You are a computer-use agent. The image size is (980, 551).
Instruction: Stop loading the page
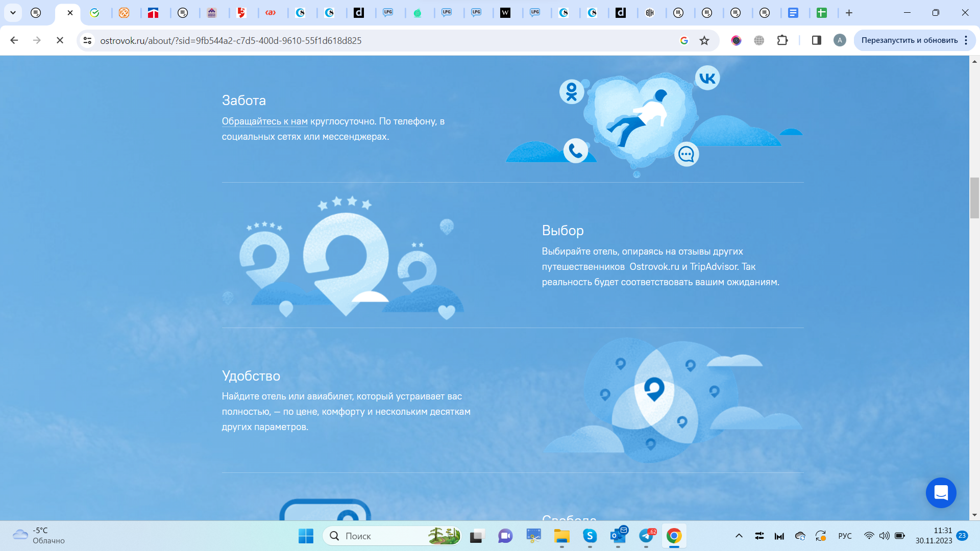(60, 40)
